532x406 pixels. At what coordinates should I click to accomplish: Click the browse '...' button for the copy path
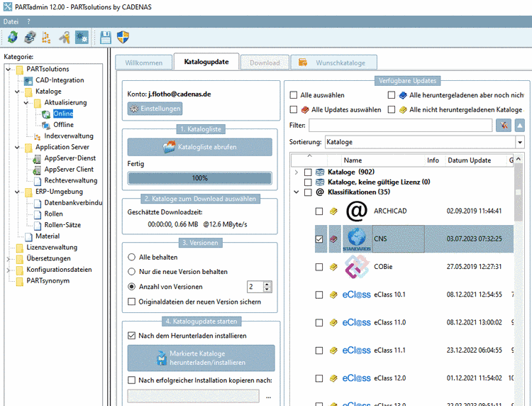268,397
